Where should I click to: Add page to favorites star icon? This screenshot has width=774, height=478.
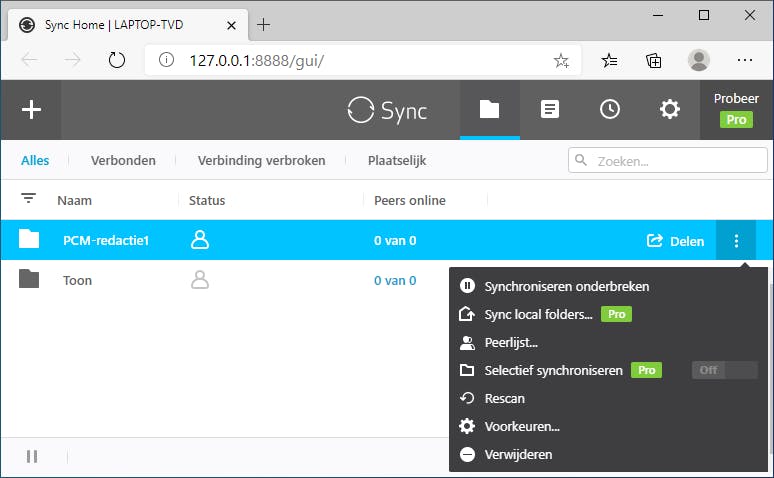tap(561, 61)
